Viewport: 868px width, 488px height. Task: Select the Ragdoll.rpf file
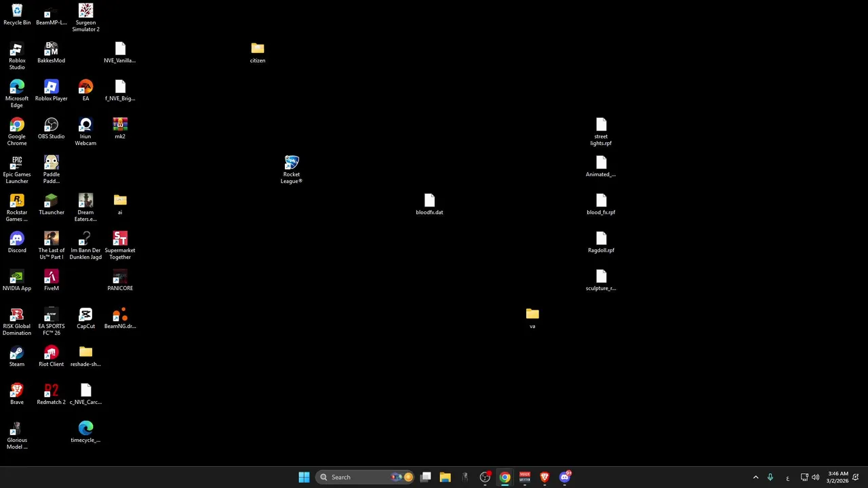pos(601,243)
